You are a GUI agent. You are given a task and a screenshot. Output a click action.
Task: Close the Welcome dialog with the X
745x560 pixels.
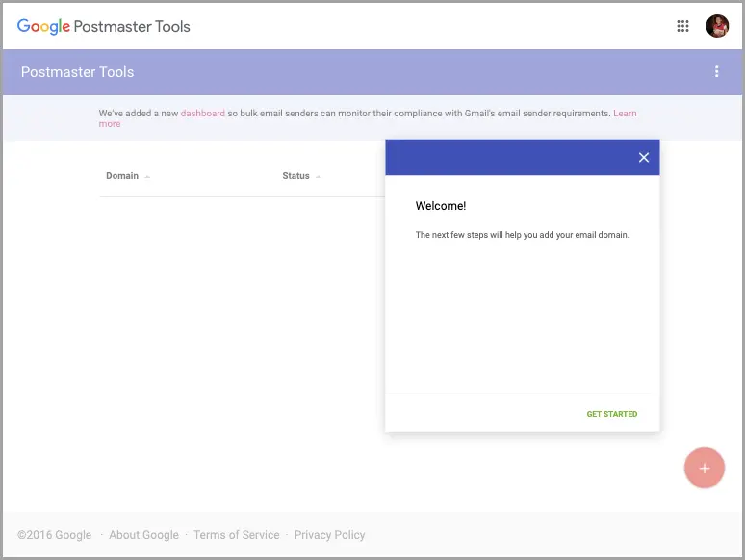[x=643, y=157]
